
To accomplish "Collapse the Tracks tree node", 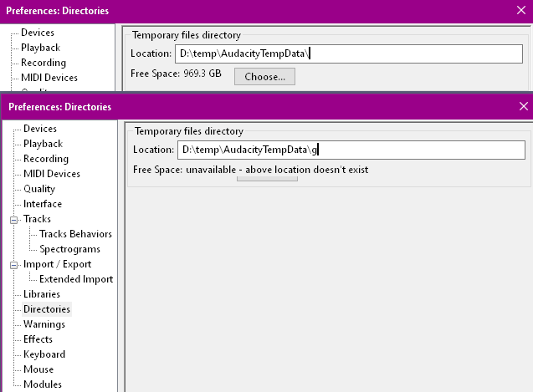I will point(13,220).
